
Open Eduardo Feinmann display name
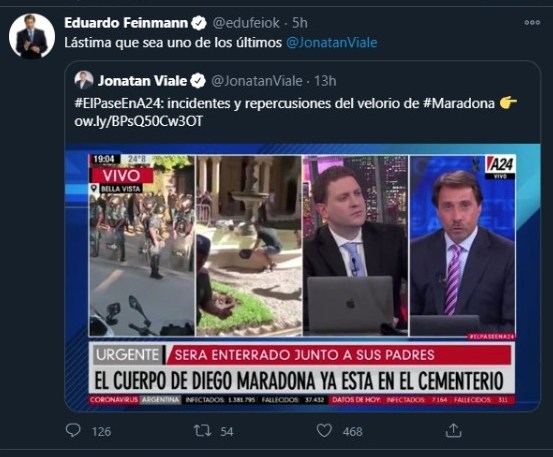pyautogui.click(x=126, y=23)
